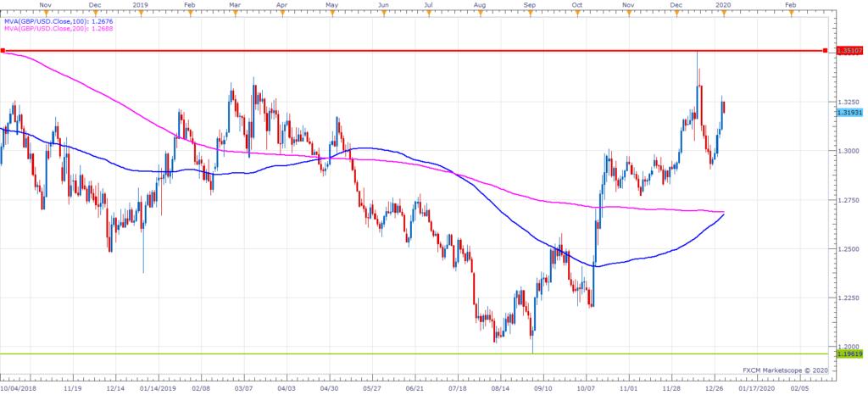Image resolution: width=868 pixels, height=395 pixels.
Task: Click the orange marker under May label
Action: pyautogui.click(x=332, y=14)
